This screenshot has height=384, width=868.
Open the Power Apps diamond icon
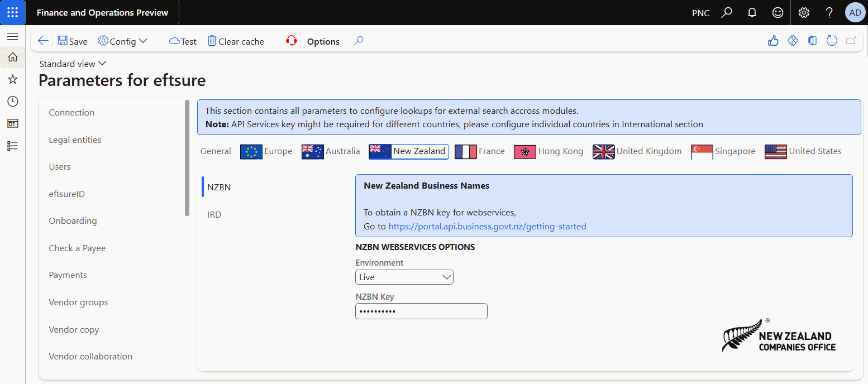pyautogui.click(x=793, y=41)
